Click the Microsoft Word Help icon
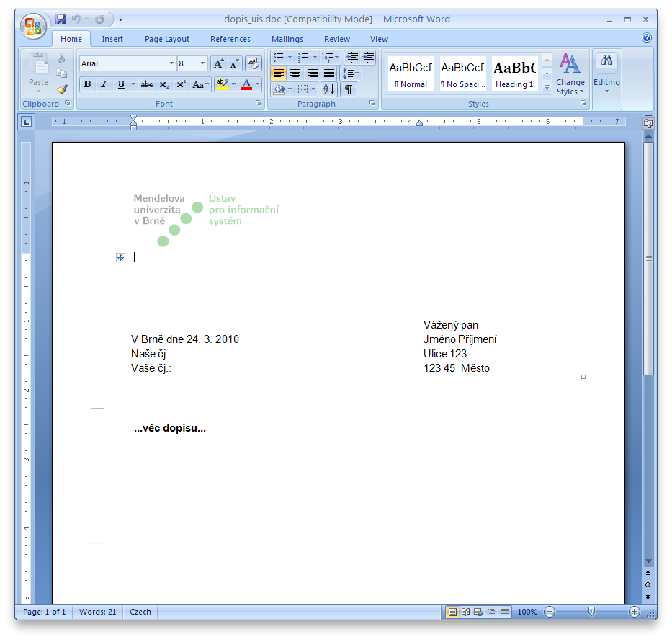 [x=646, y=38]
